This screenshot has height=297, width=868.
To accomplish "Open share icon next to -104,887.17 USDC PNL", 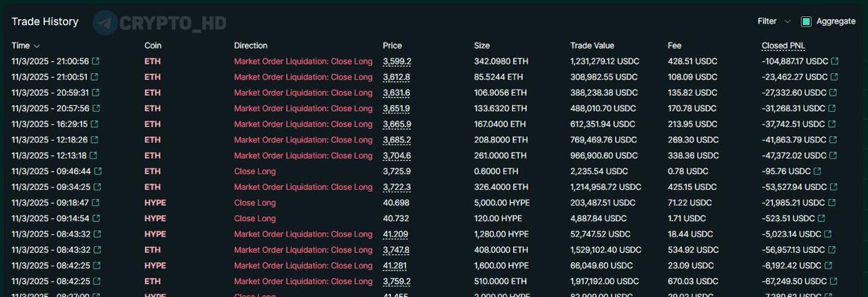I will (835, 62).
